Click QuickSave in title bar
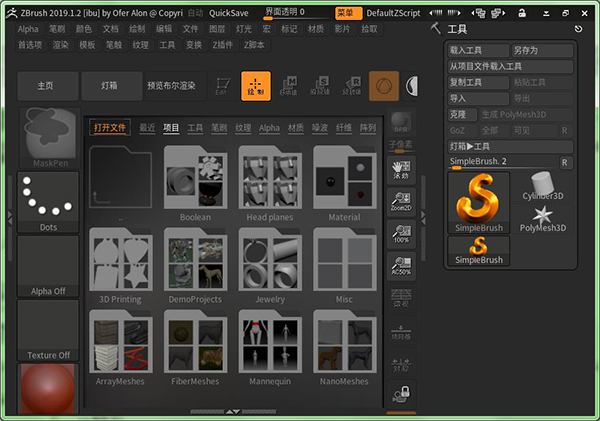This screenshot has height=421, width=600. point(228,13)
